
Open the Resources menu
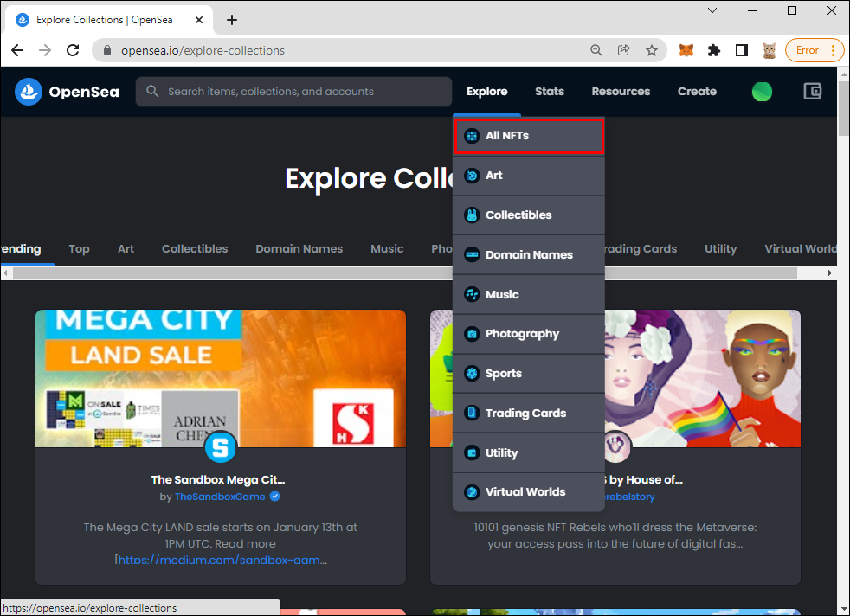pyautogui.click(x=621, y=92)
